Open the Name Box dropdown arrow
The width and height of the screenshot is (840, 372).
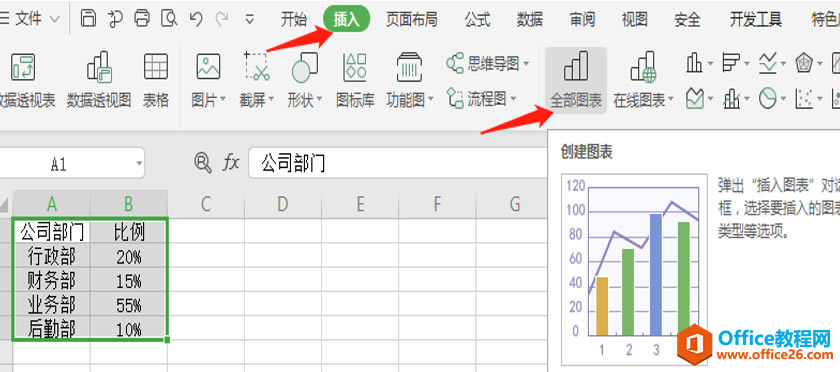click(139, 163)
